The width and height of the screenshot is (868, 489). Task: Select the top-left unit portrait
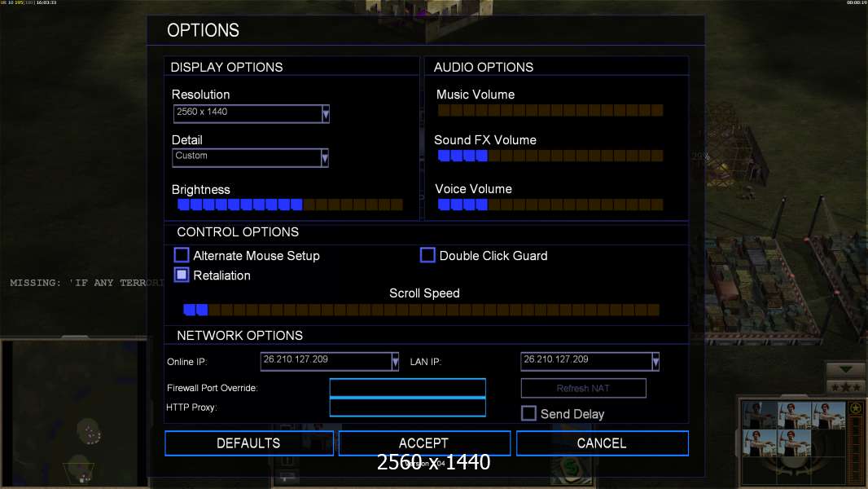point(759,416)
